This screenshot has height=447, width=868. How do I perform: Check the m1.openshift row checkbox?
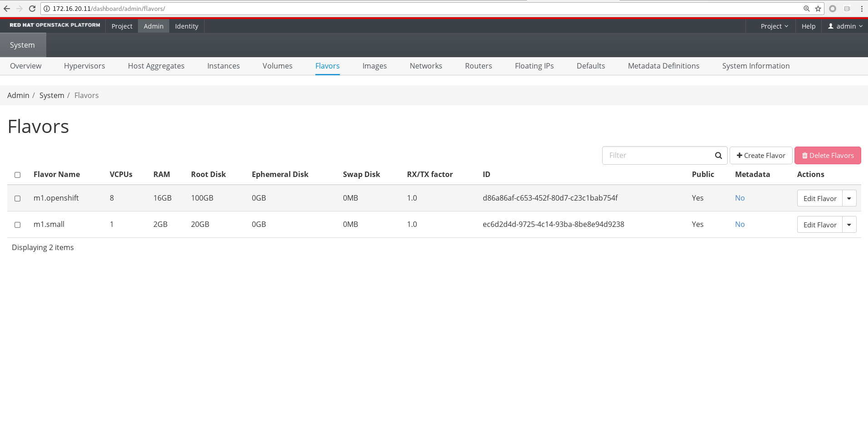tap(18, 198)
